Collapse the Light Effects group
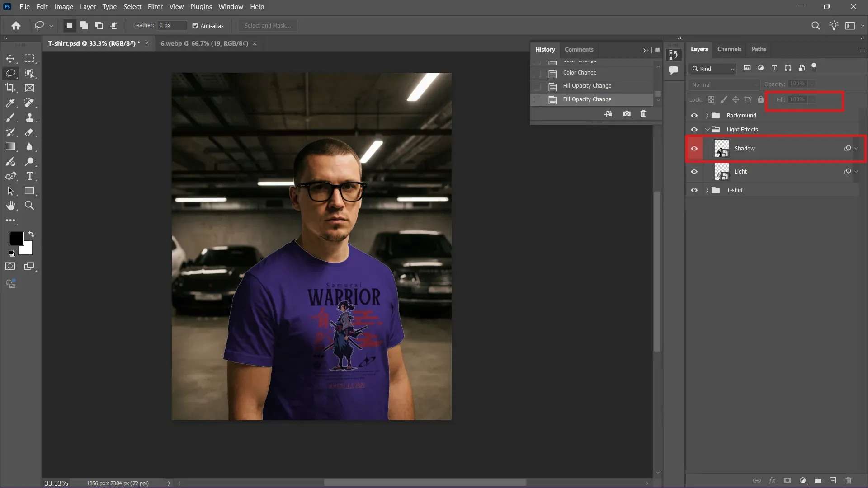This screenshot has width=868, height=488. coord(708,129)
